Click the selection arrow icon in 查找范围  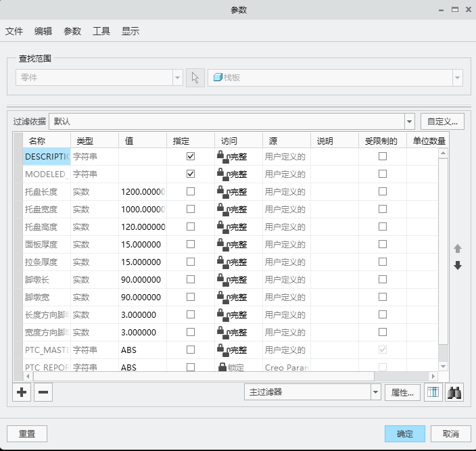click(x=195, y=78)
